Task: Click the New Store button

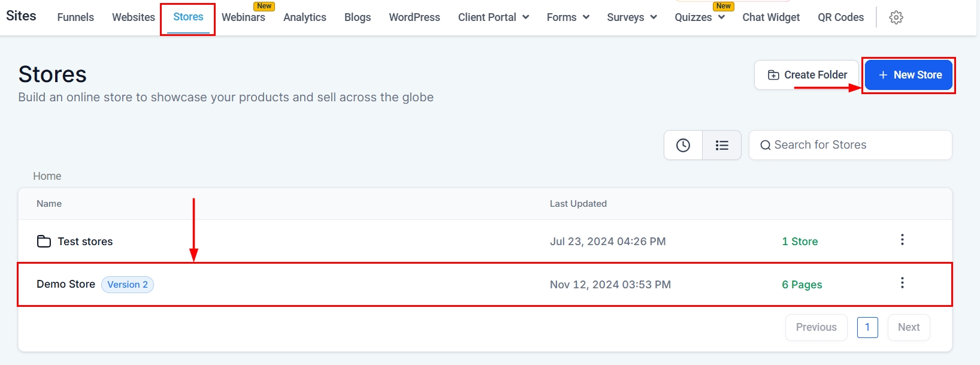Action: click(x=909, y=75)
